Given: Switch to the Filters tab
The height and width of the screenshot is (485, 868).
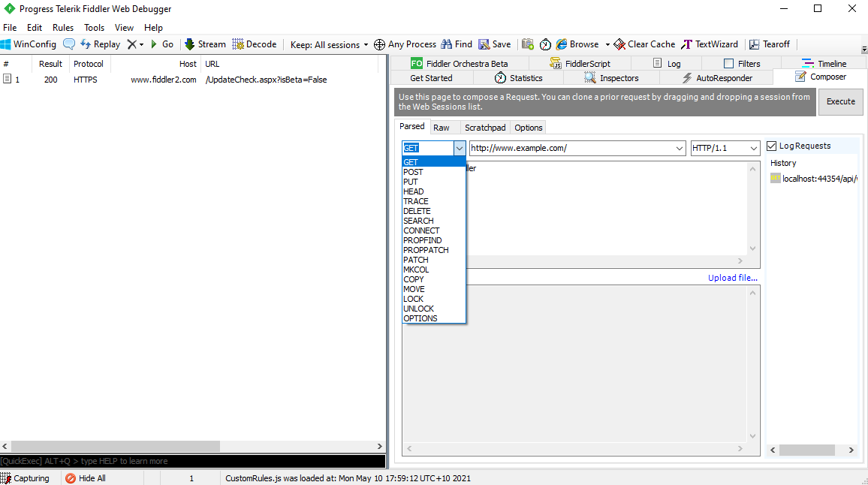Looking at the screenshot, I should click(x=742, y=64).
